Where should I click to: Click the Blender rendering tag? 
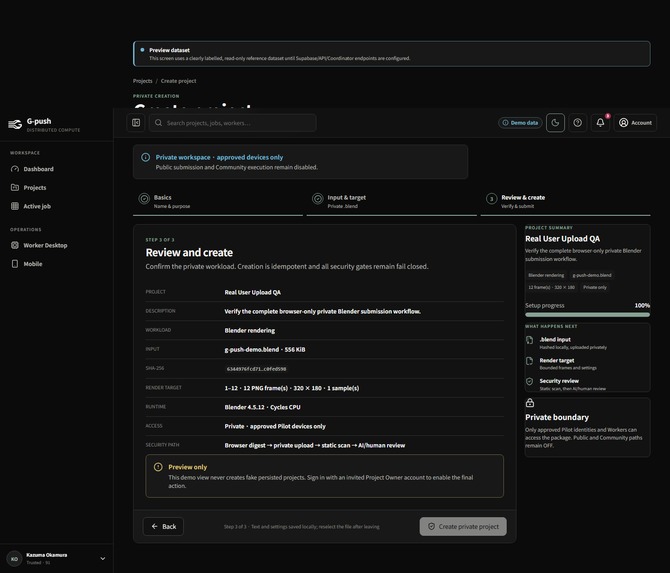(x=546, y=276)
